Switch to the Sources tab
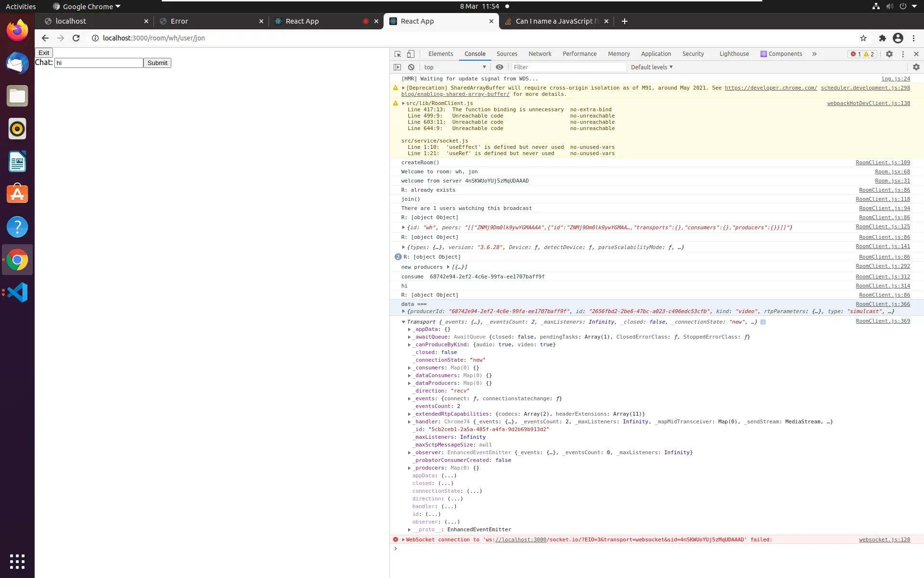The width and height of the screenshot is (924, 578). (x=507, y=54)
